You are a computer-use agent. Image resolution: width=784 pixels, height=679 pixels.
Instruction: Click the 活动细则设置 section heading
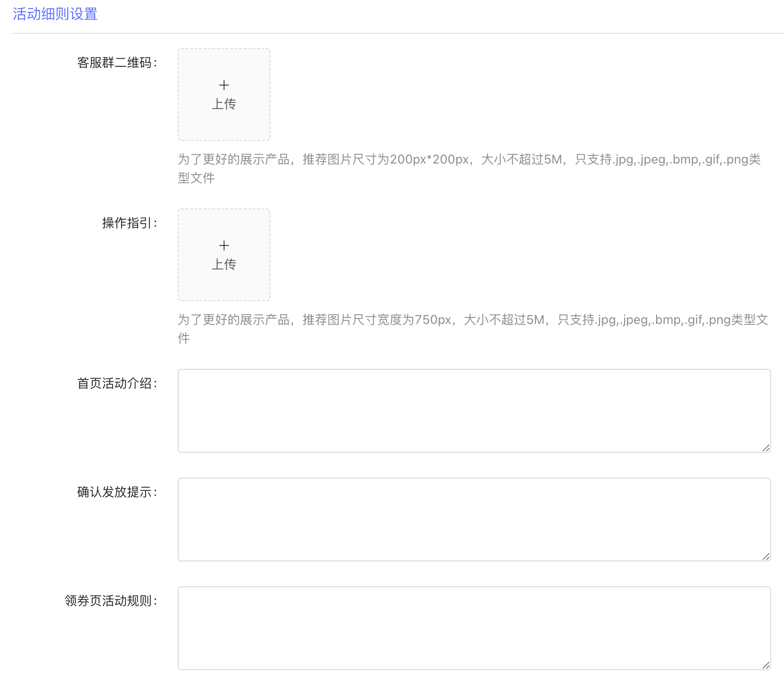tap(55, 14)
